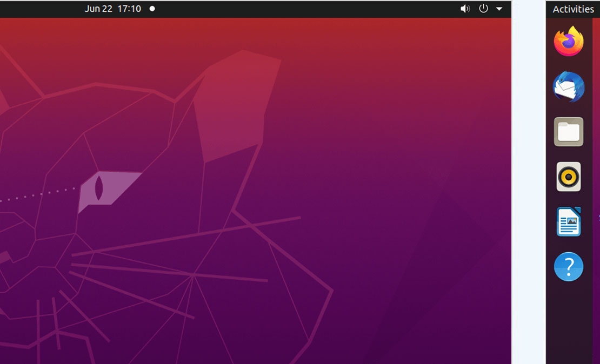Click the volume speaker icon

tap(465, 9)
